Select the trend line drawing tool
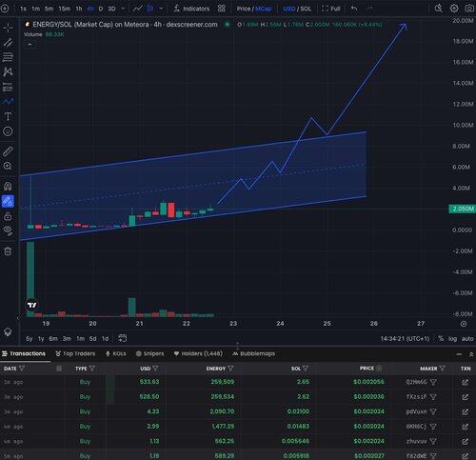The width and height of the screenshot is (476, 460). coord(8,43)
